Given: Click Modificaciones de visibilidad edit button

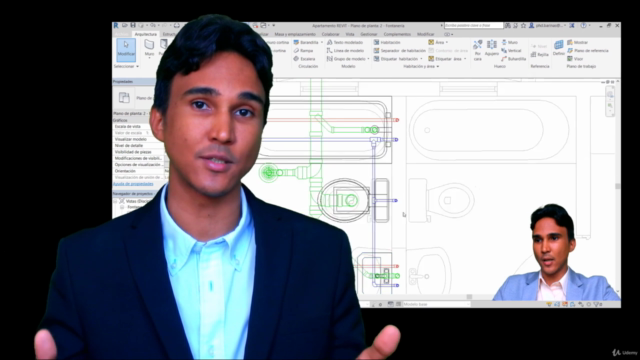Looking at the screenshot, I should click(166, 158).
